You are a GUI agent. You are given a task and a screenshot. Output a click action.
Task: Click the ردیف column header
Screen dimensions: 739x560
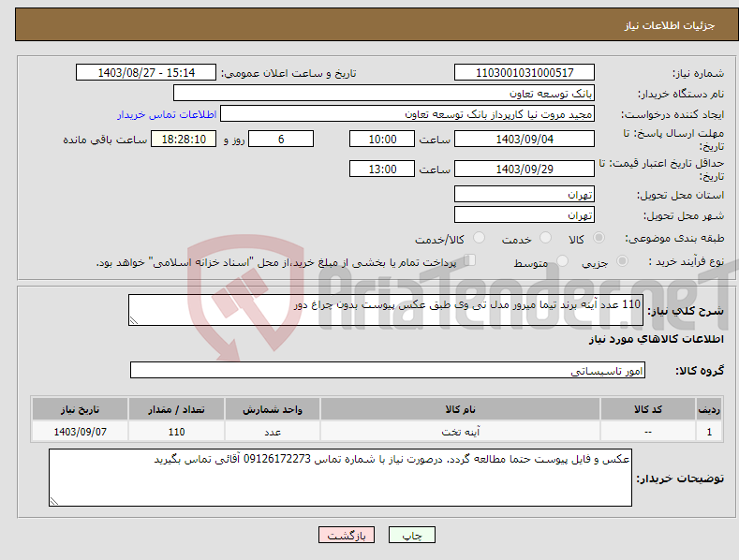click(709, 409)
